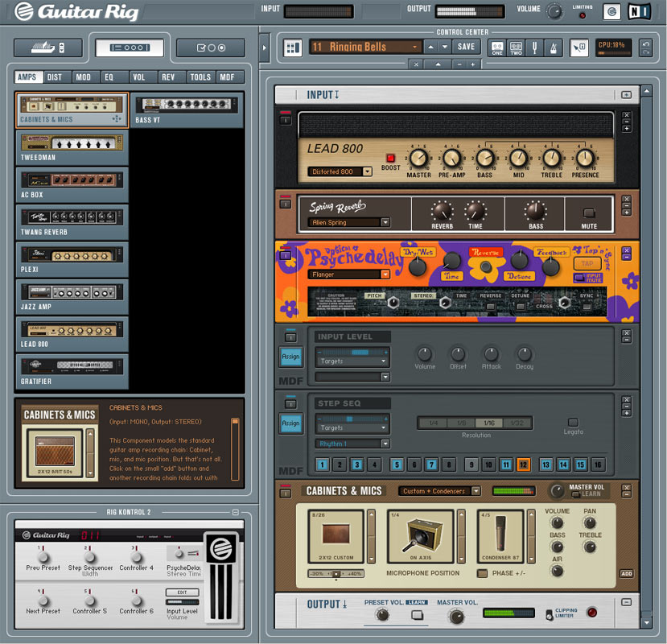The image size is (667, 644).
Task: Close the Step Seq modifier module
Action: (x=626, y=399)
